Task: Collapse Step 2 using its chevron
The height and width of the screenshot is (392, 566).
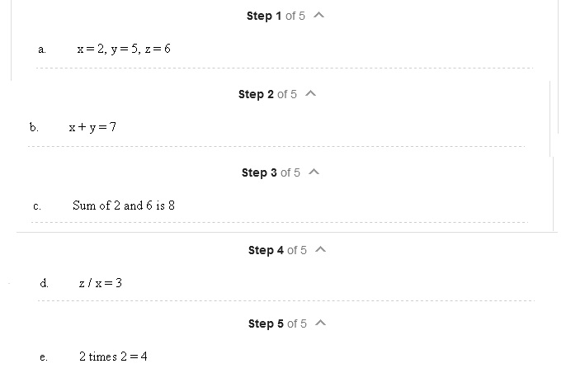Action: coord(311,94)
